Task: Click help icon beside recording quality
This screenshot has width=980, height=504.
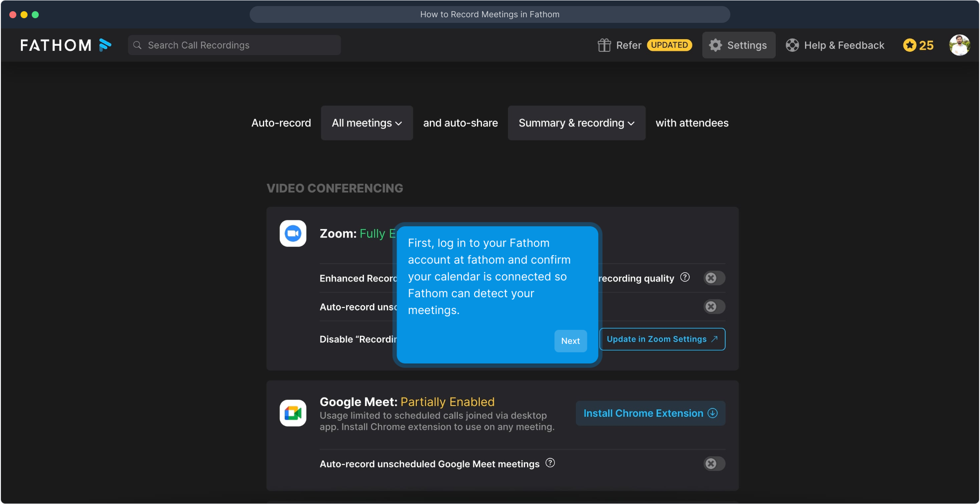Action: pyautogui.click(x=685, y=277)
